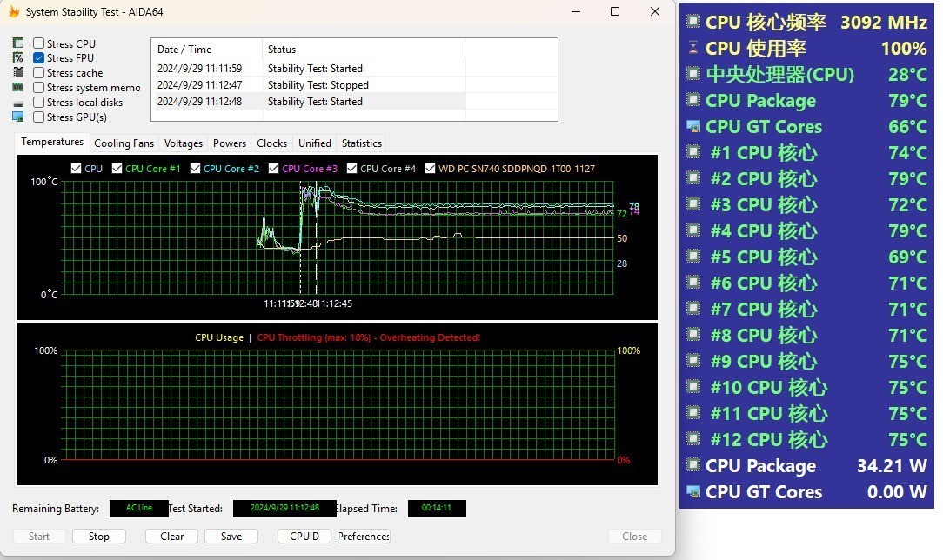943x560 pixels.
Task: Open the Clocks tab
Action: (271, 143)
